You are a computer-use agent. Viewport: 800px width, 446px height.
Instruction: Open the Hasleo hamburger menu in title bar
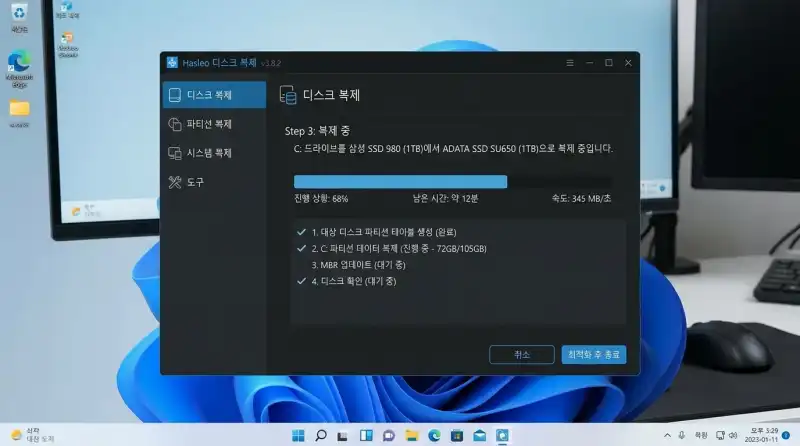click(569, 63)
